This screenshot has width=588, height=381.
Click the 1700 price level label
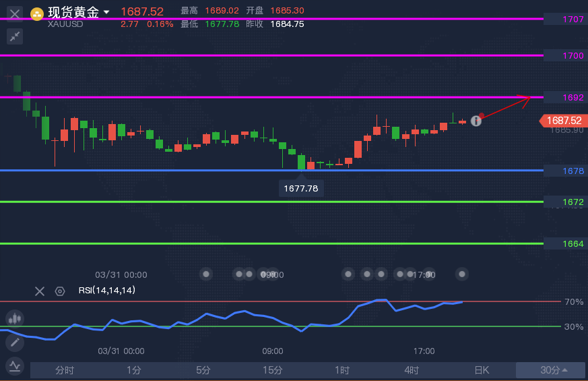click(x=573, y=55)
